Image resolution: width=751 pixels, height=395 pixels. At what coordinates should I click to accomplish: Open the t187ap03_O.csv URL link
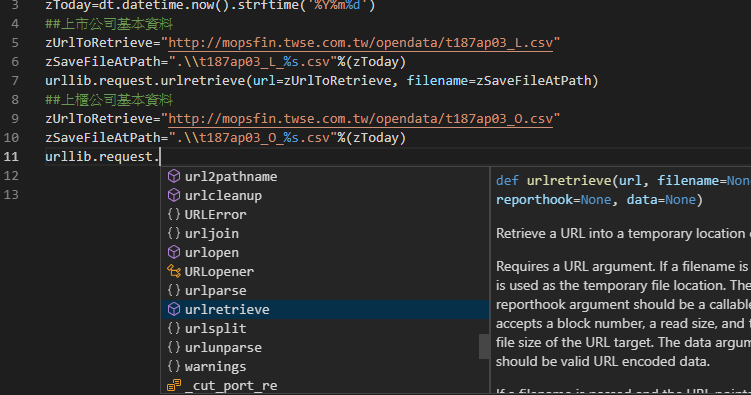(x=360, y=119)
